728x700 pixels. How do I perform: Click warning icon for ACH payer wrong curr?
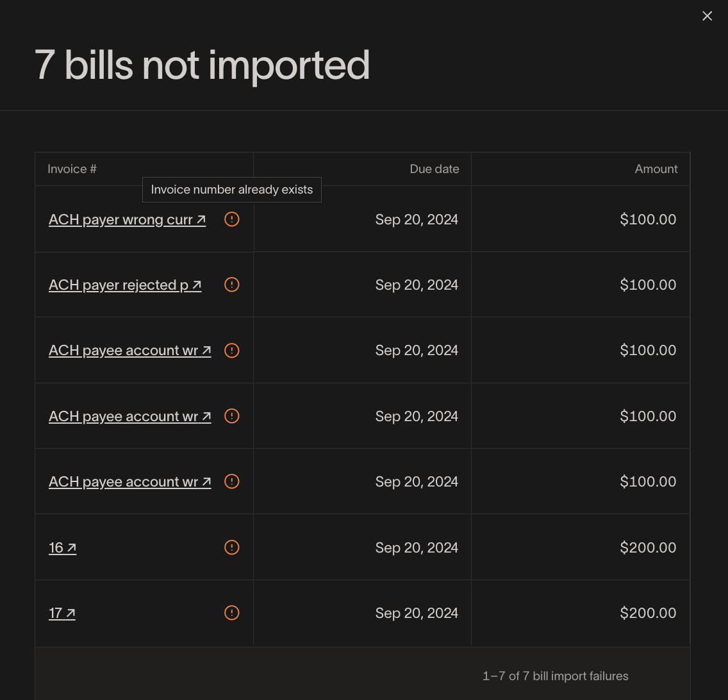pos(232,219)
